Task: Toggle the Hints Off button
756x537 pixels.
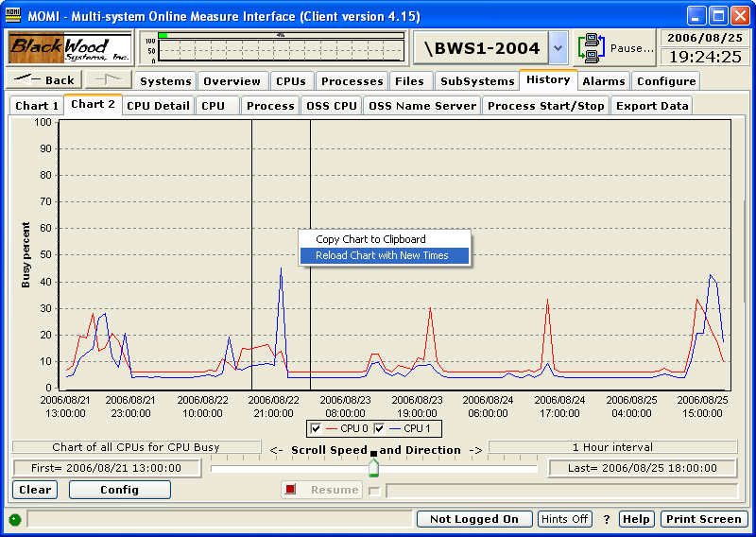Action: [x=564, y=519]
